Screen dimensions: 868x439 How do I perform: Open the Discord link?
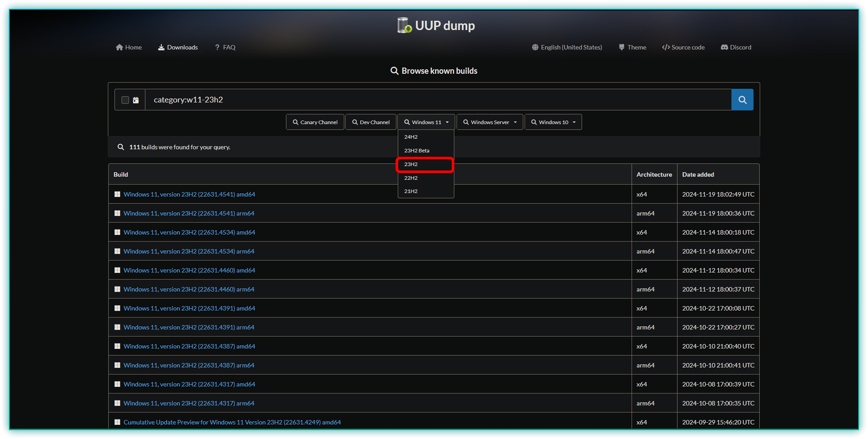pos(736,47)
